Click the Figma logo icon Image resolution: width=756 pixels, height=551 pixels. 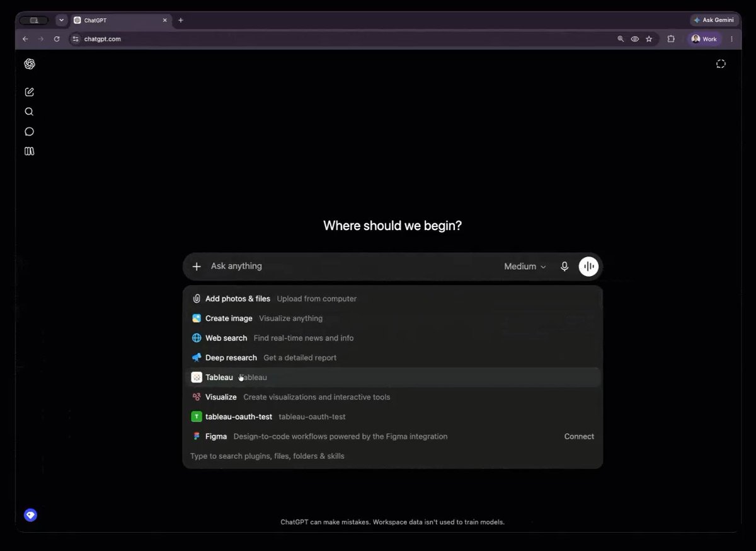click(x=197, y=436)
